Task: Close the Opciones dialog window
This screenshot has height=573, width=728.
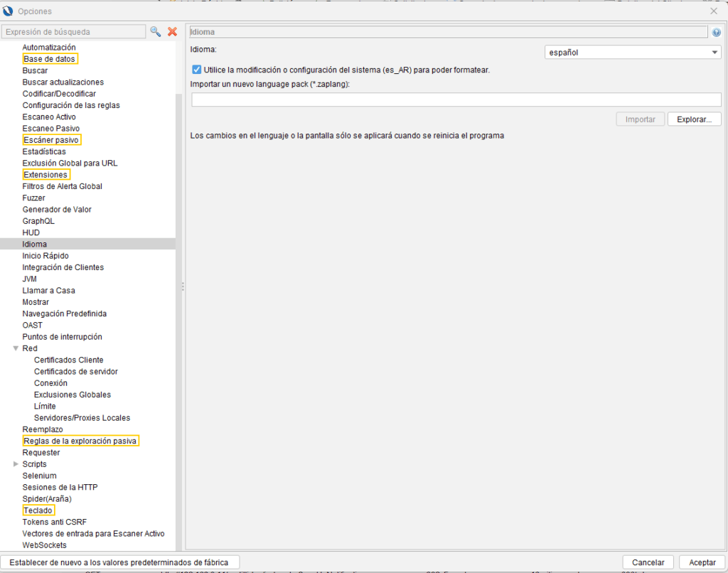Action: coord(714,11)
